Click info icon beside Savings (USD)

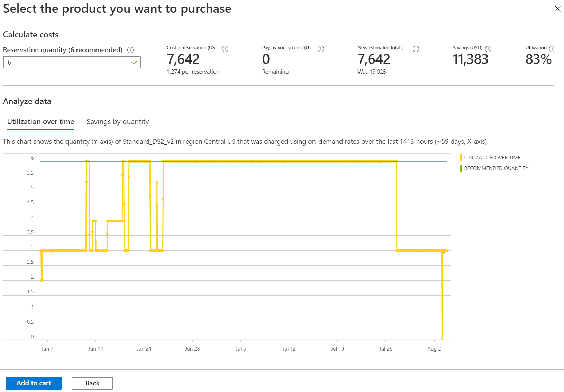click(x=488, y=49)
